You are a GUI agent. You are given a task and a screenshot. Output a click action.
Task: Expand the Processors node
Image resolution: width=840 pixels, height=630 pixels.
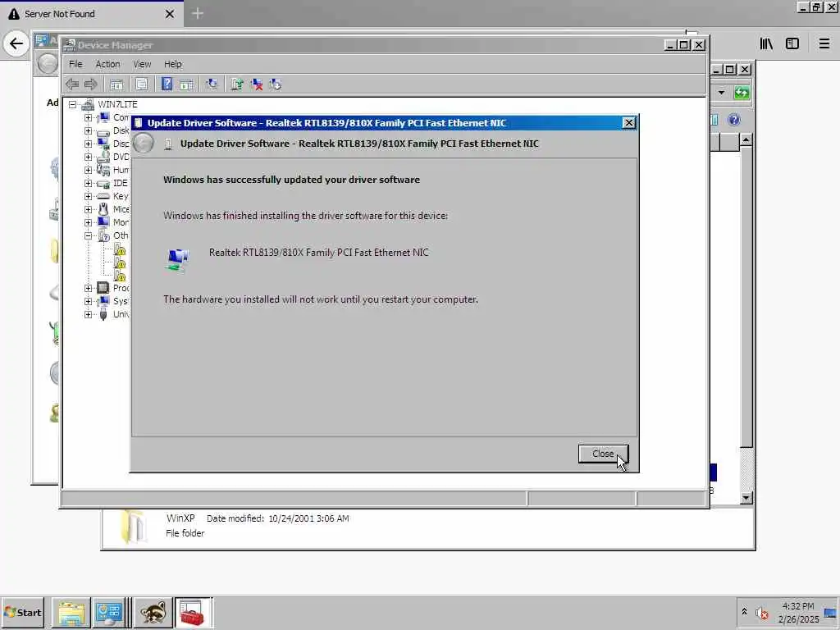[88, 288]
